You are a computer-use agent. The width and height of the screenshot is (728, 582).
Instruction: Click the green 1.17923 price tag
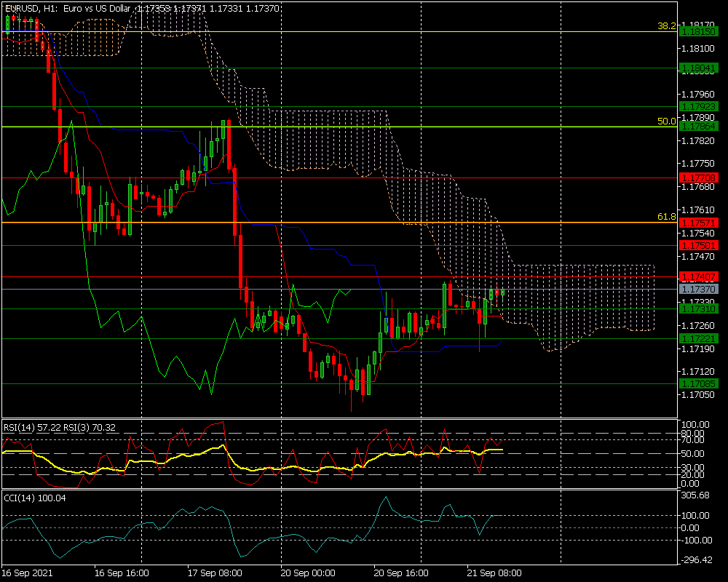click(698, 107)
